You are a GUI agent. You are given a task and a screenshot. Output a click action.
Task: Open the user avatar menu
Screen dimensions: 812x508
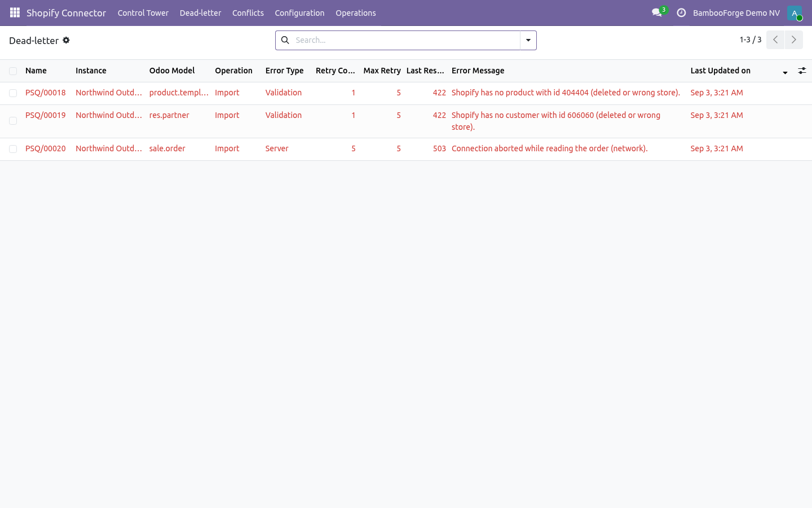coord(795,13)
